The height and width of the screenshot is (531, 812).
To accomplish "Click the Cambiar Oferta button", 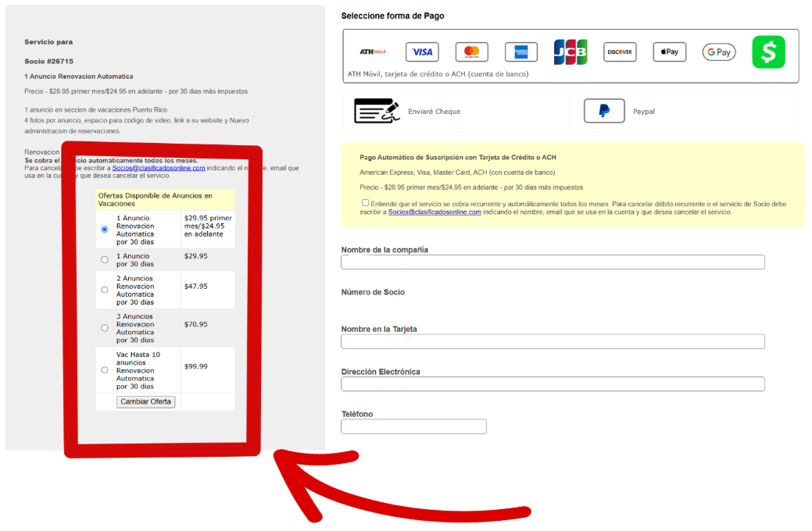I will (x=145, y=401).
